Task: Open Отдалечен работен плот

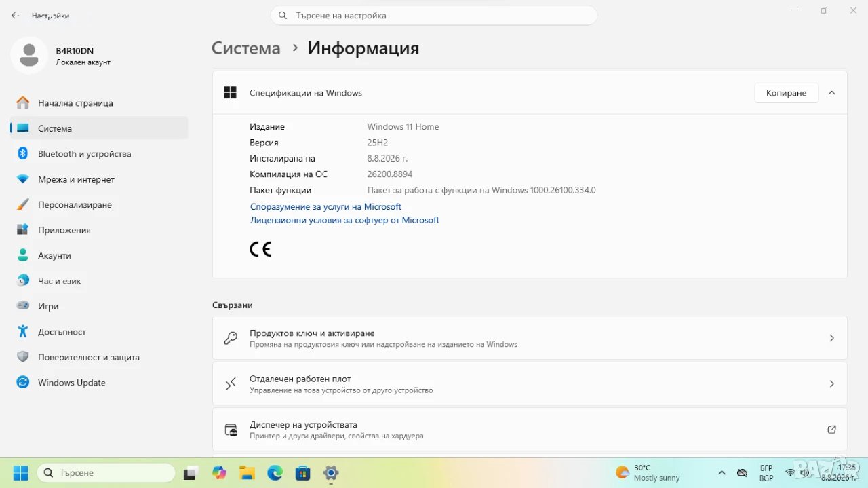Action: [x=530, y=384]
